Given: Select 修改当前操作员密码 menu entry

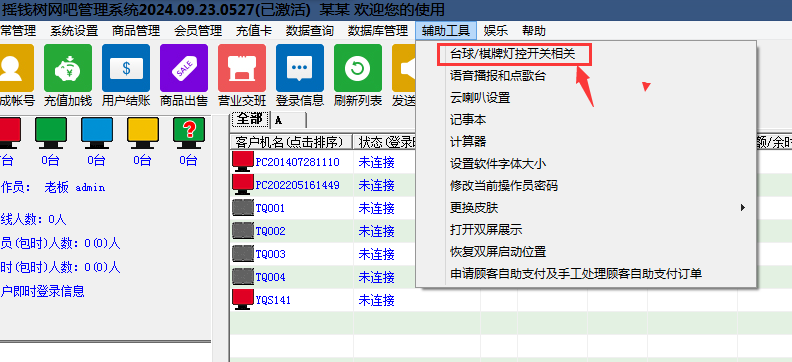Looking at the screenshot, I should tap(504, 186).
